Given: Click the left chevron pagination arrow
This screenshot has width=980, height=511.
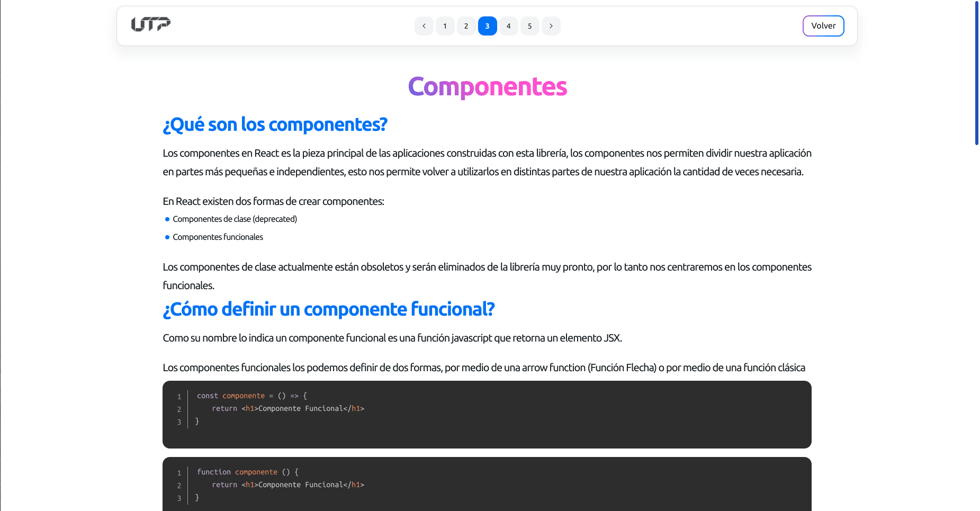Looking at the screenshot, I should click(x=424, y=25).
